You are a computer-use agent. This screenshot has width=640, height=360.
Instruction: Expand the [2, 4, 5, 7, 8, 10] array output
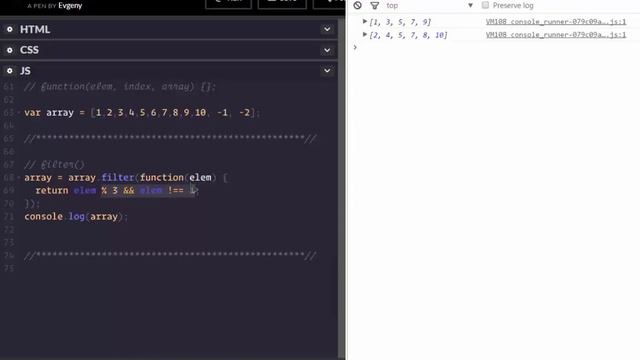point(364,35)
